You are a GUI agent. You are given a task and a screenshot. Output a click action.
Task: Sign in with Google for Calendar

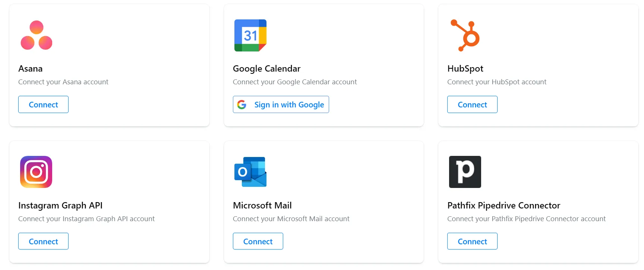tap(281, 104)
